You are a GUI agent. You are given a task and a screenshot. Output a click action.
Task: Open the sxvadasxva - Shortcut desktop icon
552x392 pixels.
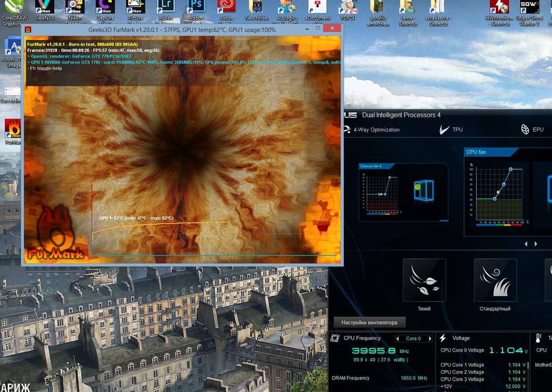tap(439, 13)
